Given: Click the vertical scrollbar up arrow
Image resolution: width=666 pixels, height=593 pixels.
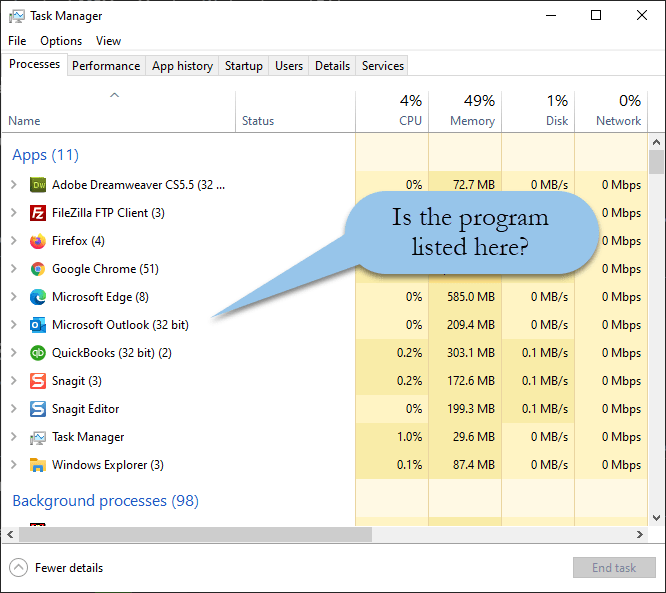Looking at the screenshot, I should click(656, 142).
